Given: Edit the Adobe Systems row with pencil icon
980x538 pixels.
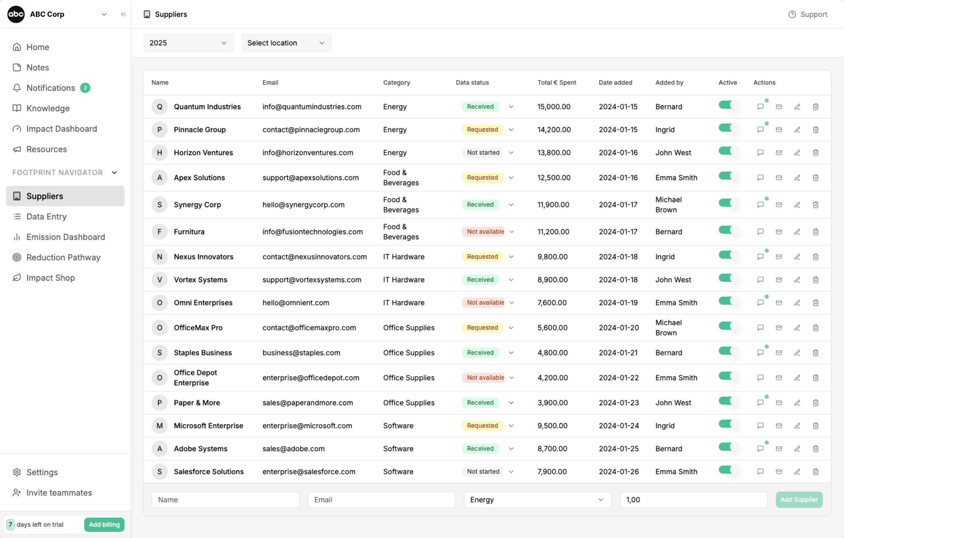Looking at the screenshot, I should point(797,448).
